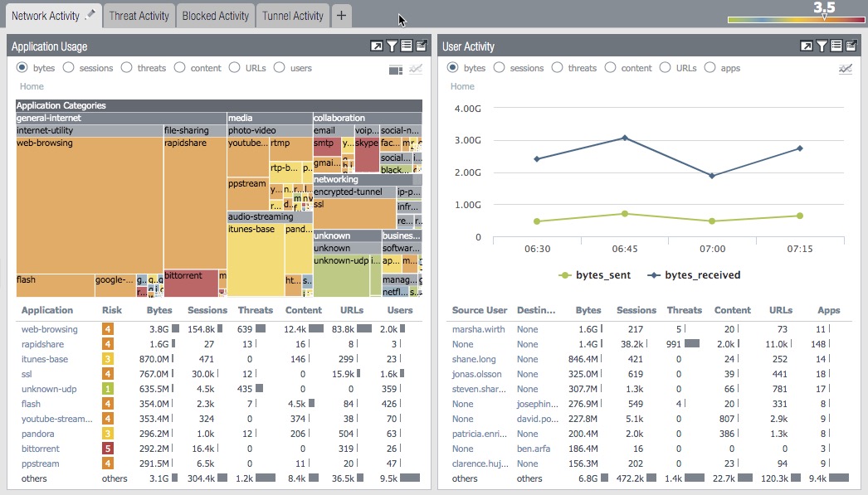Screen dimensions: 868x495
Task: Click the Home breadcrumb in Application Usage
Action: pos(32,86)
